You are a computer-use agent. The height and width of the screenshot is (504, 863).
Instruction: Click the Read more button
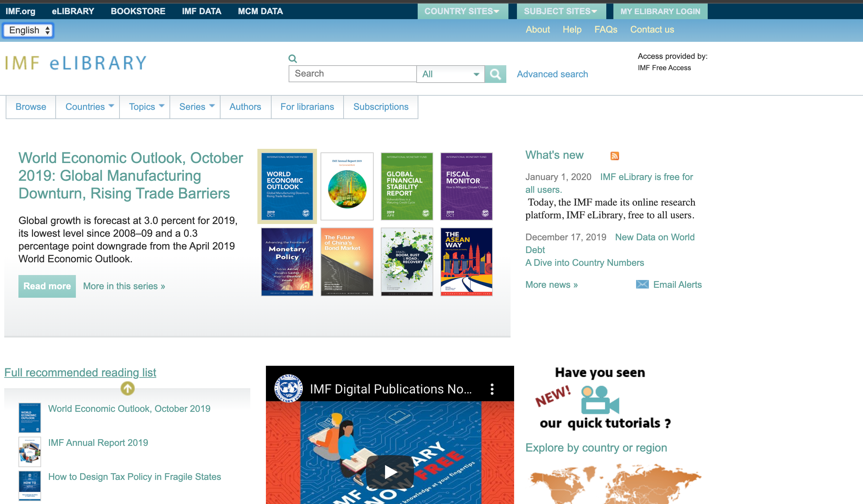pos(47,286)
